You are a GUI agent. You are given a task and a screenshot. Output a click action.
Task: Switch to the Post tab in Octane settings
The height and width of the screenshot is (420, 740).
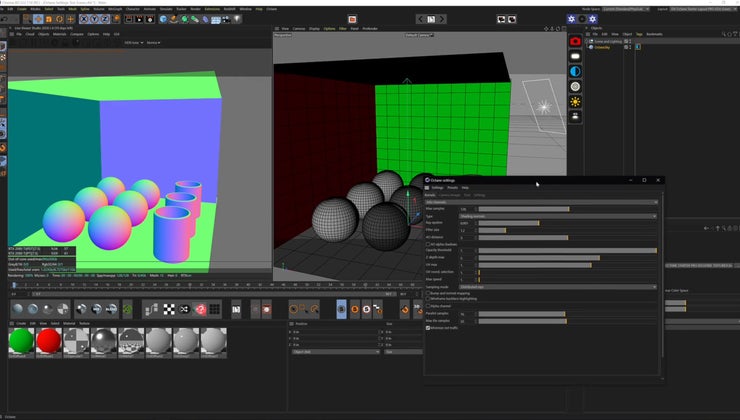[467, 195]
